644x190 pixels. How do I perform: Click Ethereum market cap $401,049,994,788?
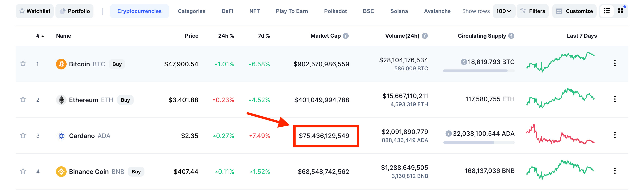322,100
